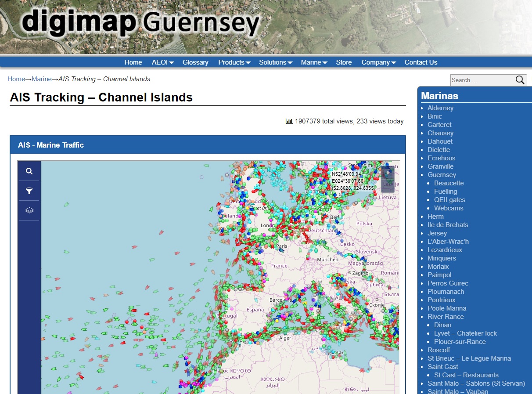532x394 pixels.
Task: Go to the Glossary menu item
Action: tap(195, 62)
